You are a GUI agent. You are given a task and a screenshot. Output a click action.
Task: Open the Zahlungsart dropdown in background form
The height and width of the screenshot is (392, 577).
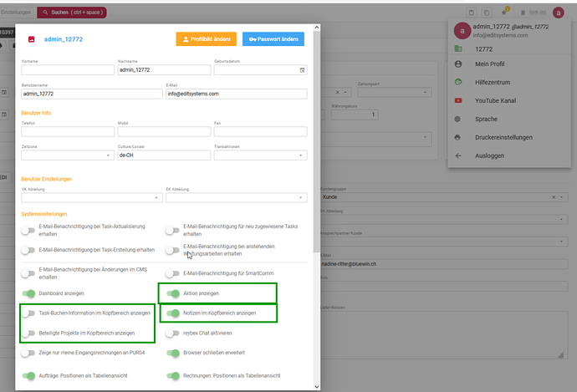tap(394, 92)
